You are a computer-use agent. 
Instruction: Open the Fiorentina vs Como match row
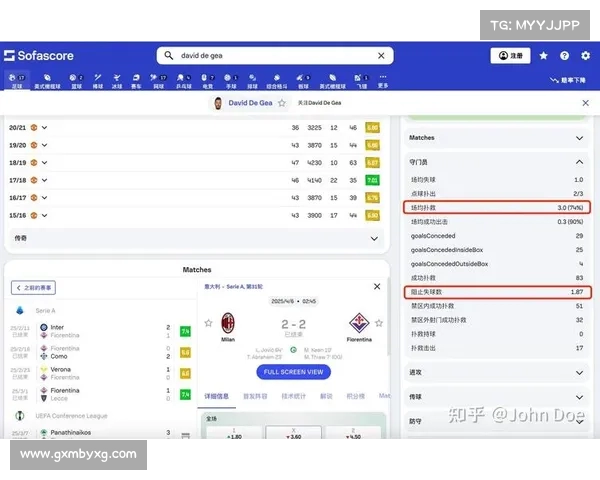click(x=100, y=352)
